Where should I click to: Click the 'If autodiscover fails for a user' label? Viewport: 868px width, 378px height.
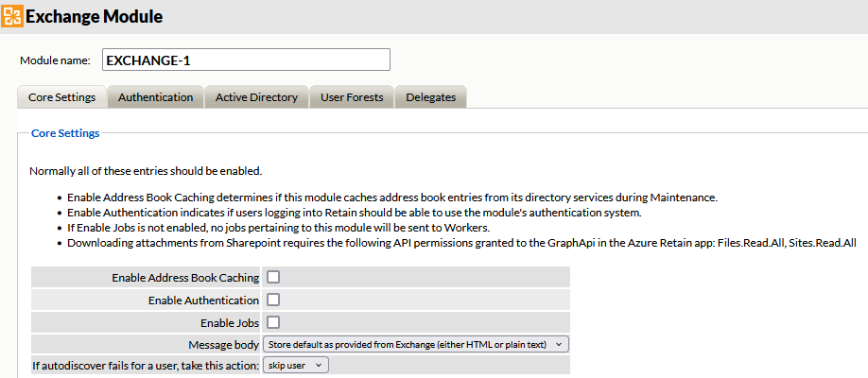pos(147,366)
